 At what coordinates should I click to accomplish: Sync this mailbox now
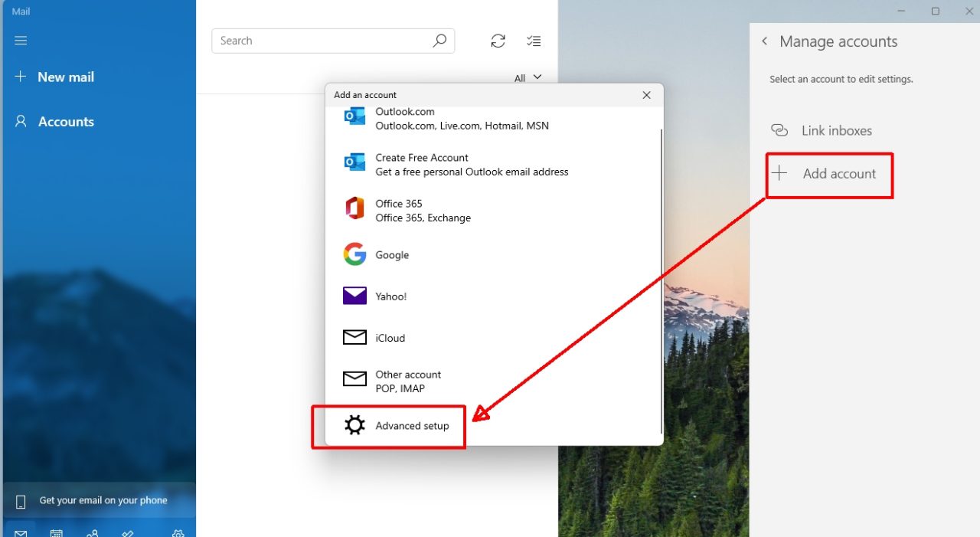(498, 41)
